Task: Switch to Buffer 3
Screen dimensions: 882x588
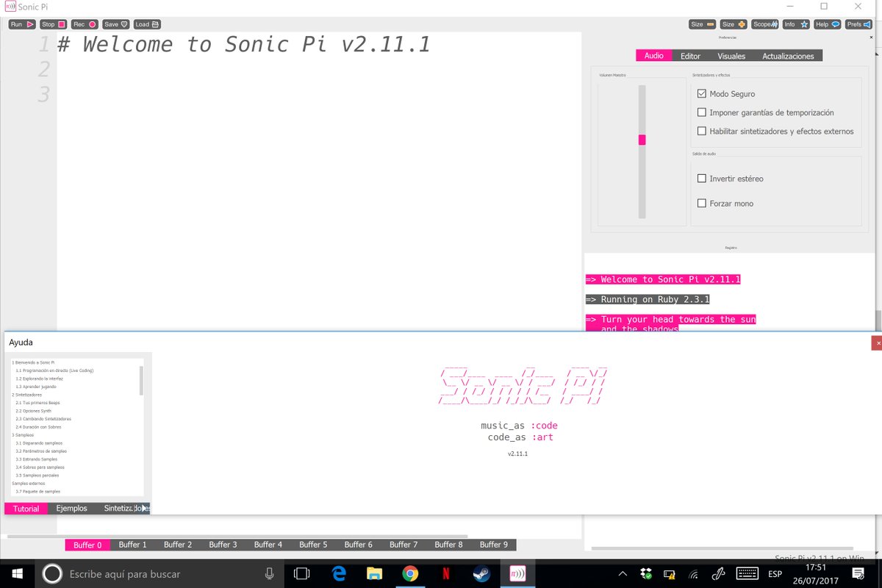Action: (x=223, y=545)
